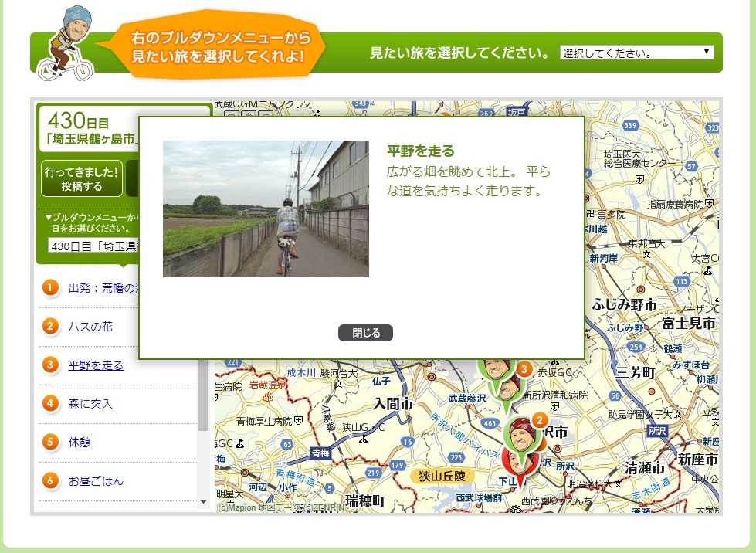The width and height of the screenshot is (756, 553).
Task: Select the green face map marker numbered 2
Action: point(520,437)
